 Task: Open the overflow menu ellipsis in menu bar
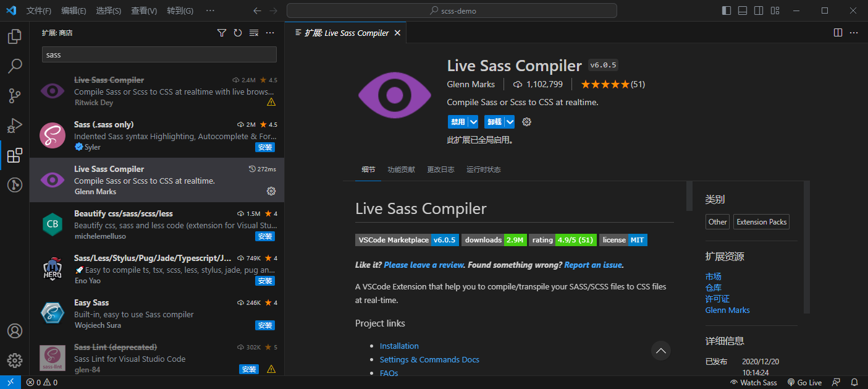[x=210, y=11]
